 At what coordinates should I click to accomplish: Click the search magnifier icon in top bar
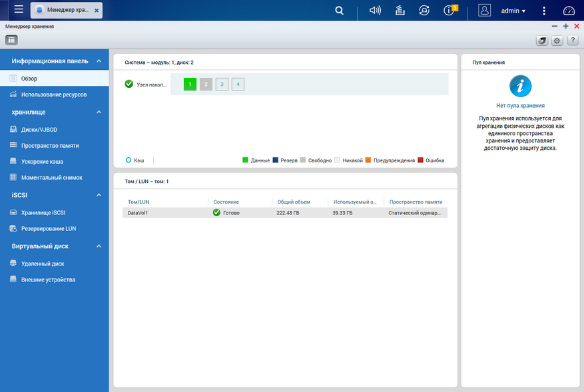click(339, 11)
